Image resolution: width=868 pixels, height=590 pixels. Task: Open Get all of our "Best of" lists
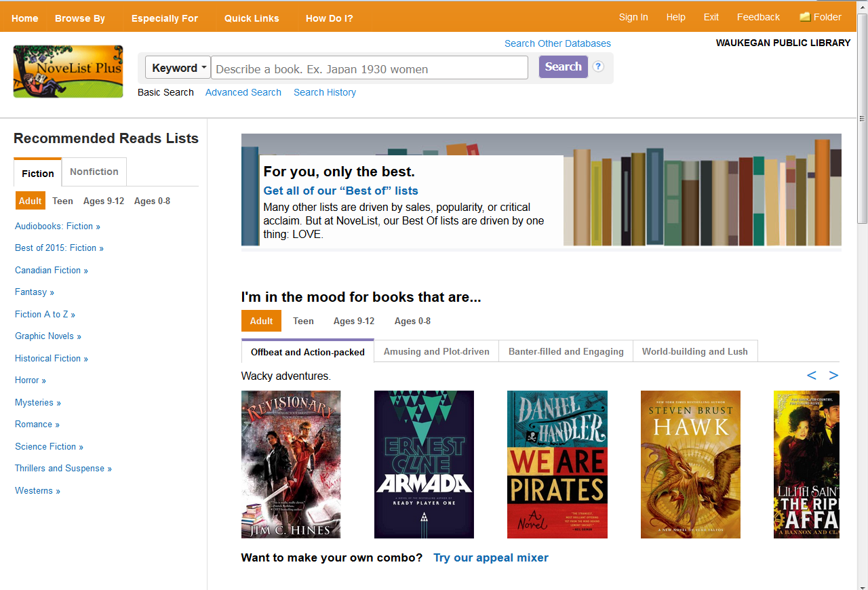340,191
